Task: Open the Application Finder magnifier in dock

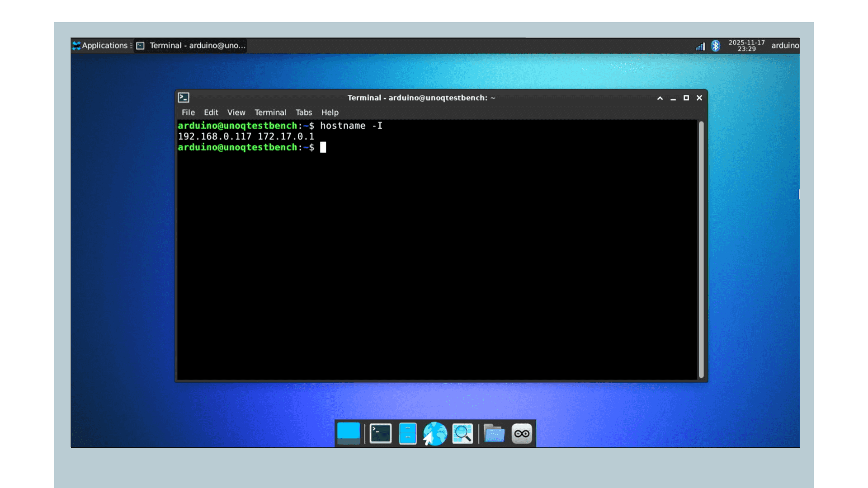Action: click(x=462, y=433)
